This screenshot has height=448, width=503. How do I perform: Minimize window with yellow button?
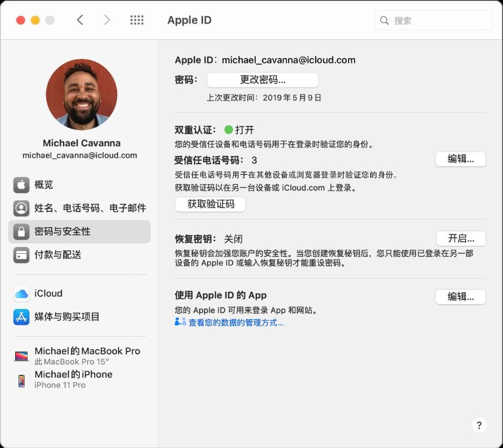coord(35,20)
